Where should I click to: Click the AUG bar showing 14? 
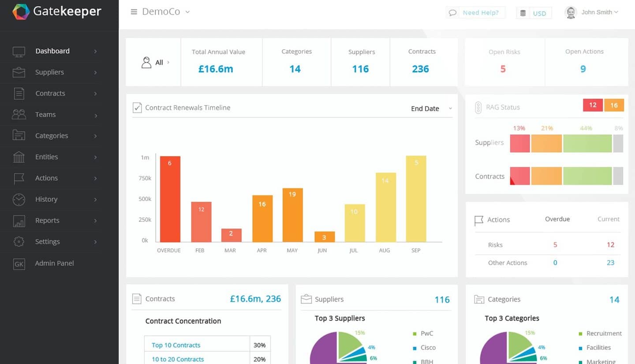[x=385, y=207]
